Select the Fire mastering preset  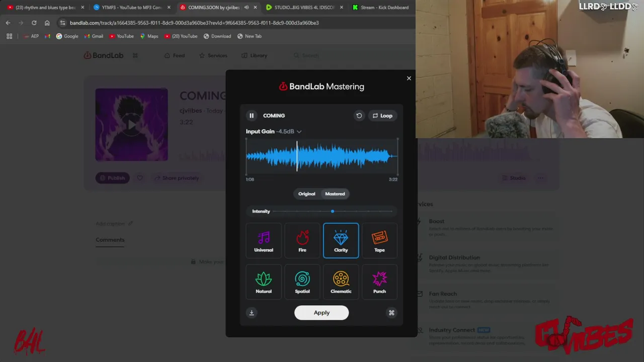point(302,241)
